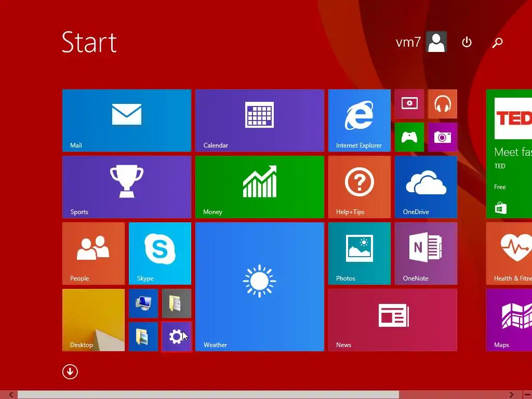
Task: Open the This PC computer tile
Action: [143, 303]
